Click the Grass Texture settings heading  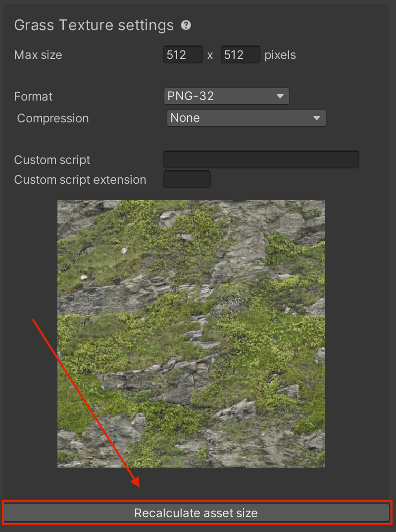94,25
